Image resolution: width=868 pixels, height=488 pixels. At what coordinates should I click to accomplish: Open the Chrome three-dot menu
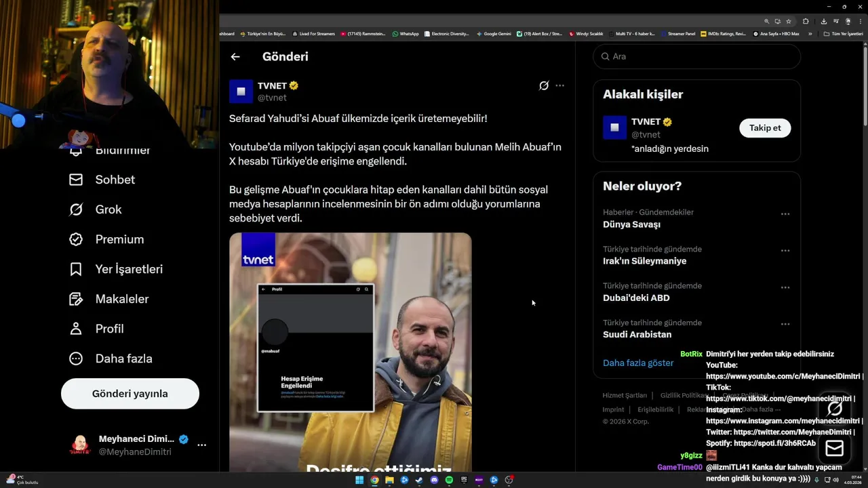click(861, 22)
